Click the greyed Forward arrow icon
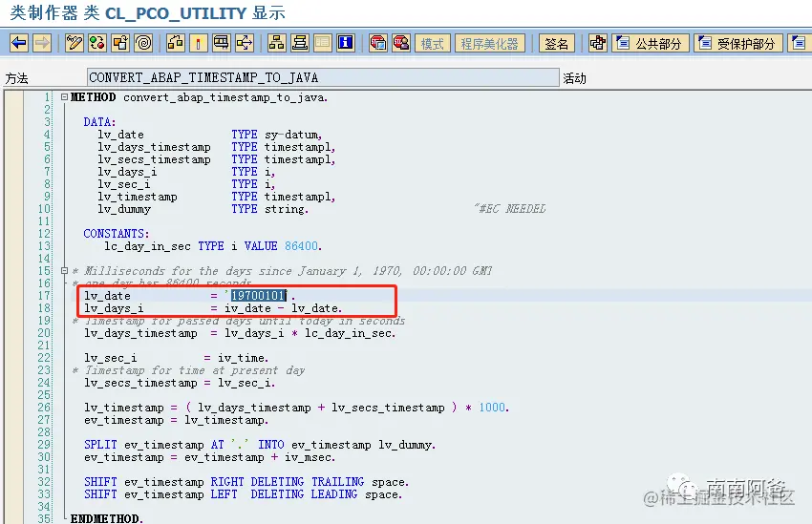 (42, 42)
